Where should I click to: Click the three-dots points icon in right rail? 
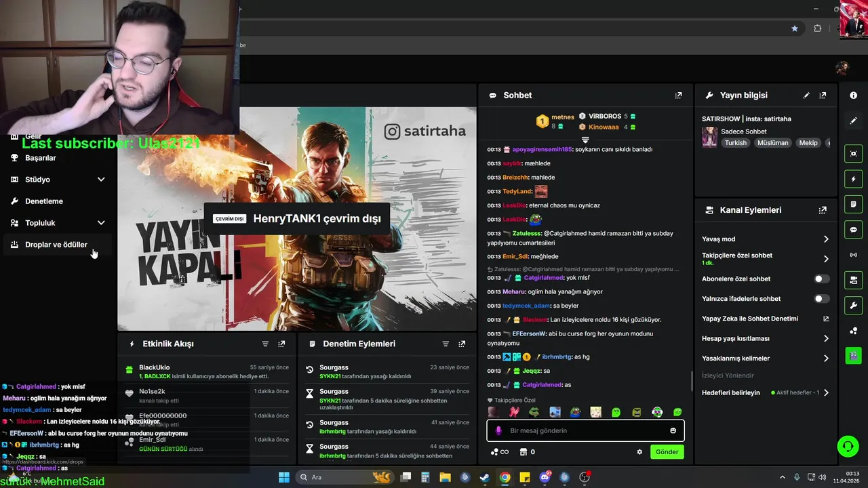(853, 331)
